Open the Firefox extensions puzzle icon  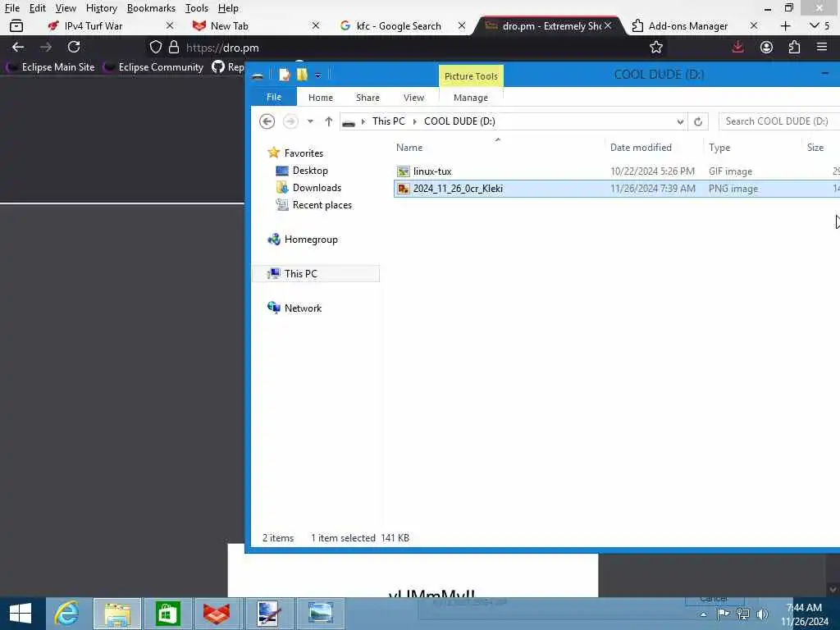click(x=794, y=47)
